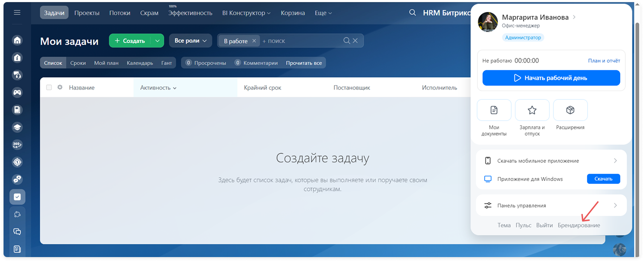Tick the select-all checkbox in table header
The width and height of the screenshot is (644, 262).
coord(49,87)
